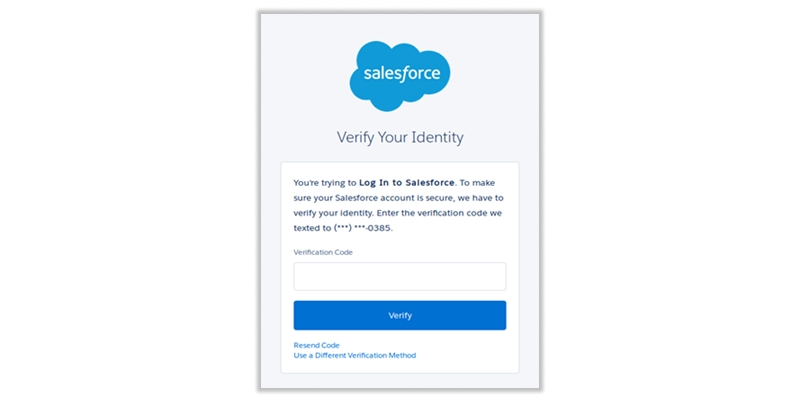Image resolution: width=800 pixels, height=402 pixels.
Task: Click the bold "Log In to Salesforce" text
Action: pyautogui.click(x=407, y=183)
